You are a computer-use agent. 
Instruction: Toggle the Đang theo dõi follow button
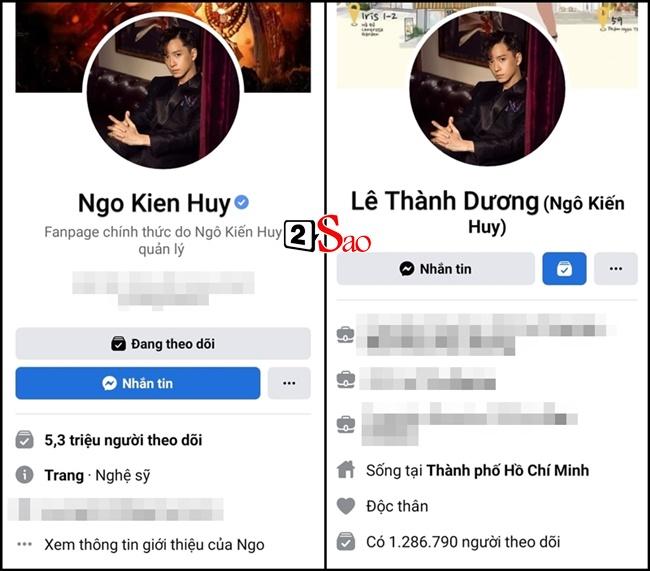point(163,343)
